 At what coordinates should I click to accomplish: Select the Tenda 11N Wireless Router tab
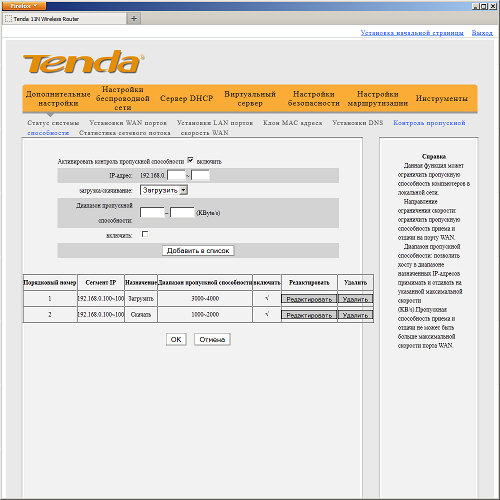pos(65,19)
